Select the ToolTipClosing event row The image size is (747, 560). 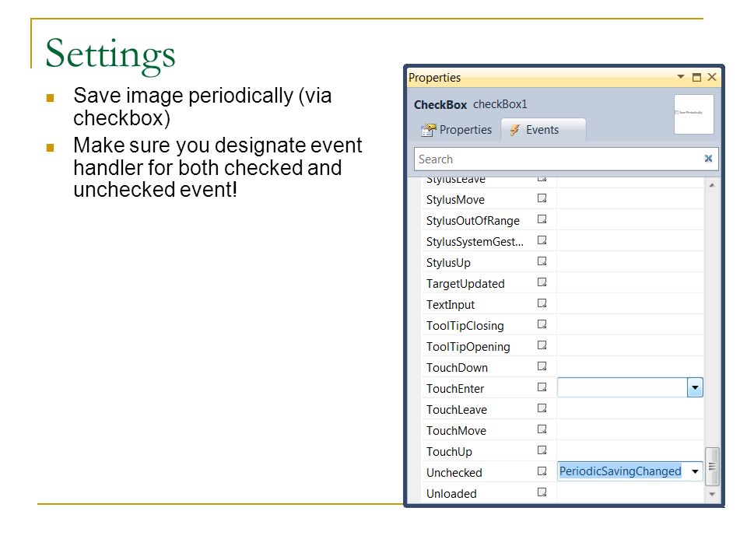(562, 325)
